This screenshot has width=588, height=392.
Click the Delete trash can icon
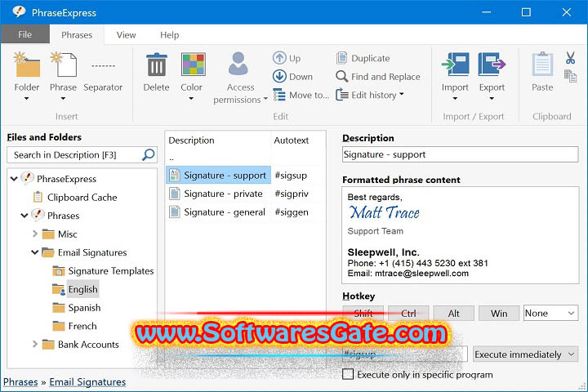[x=156, y=65]
